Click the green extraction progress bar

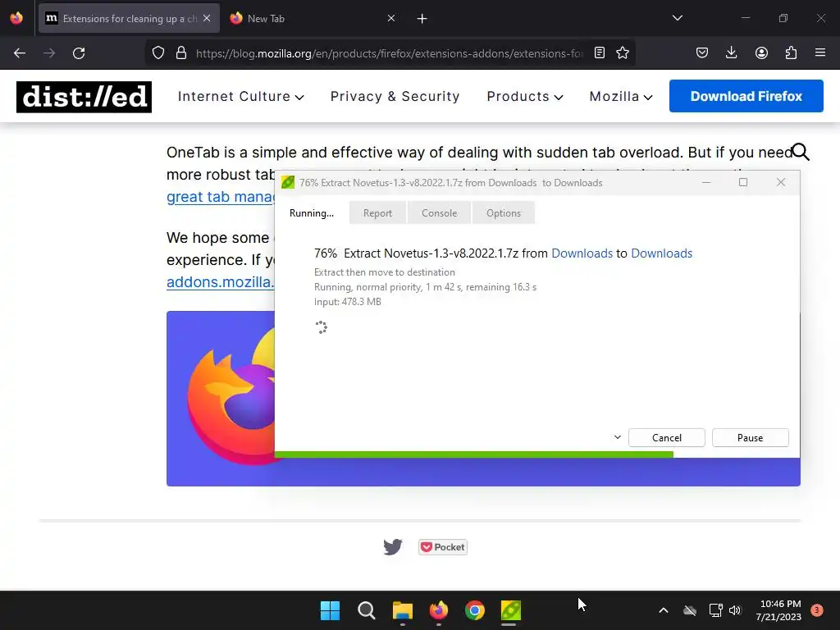pos(474,454)
